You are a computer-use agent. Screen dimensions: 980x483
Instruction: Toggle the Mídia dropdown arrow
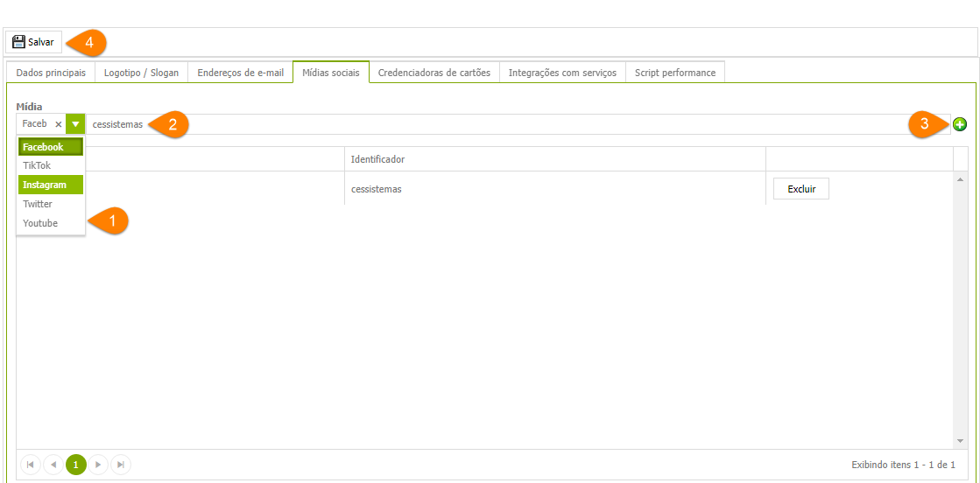click(x=75, y=124)
